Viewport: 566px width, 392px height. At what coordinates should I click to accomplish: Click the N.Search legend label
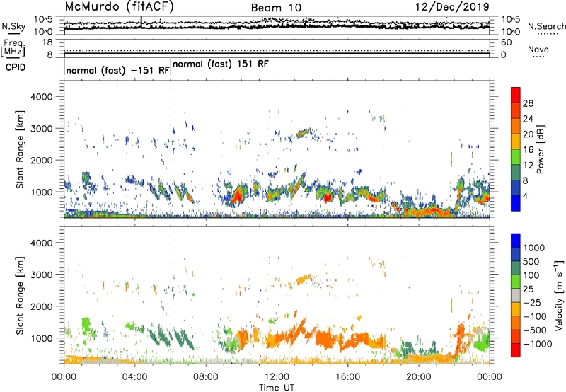[x=547, y=26]
